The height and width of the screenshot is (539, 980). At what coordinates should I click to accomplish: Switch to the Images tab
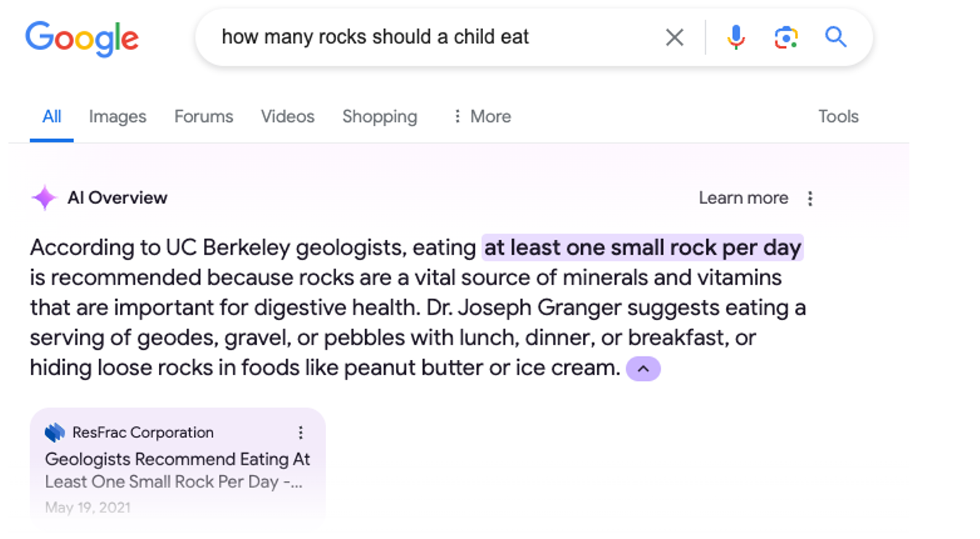click(x=117, y=116)
